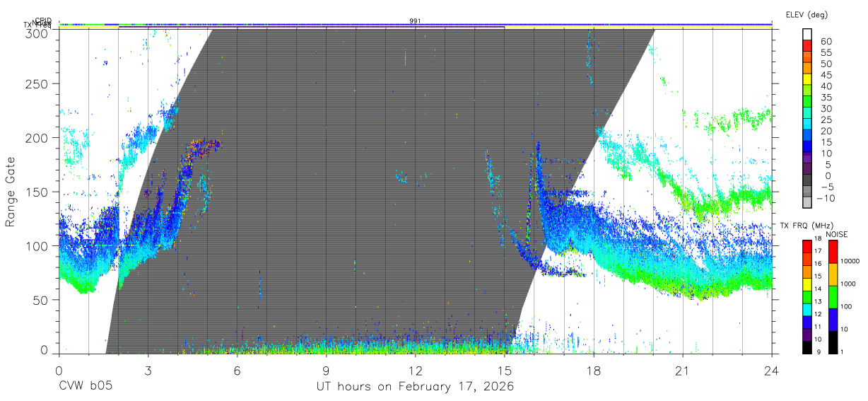
Task: Click the 100 tick on Range Gate axis
Action: [39, 246]
